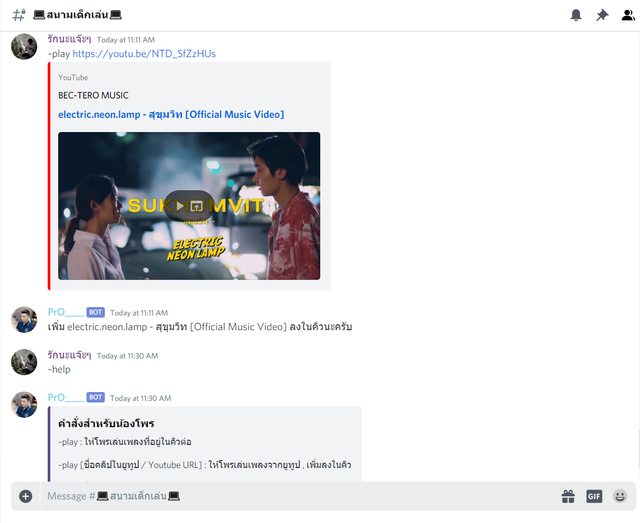
Task: Open notification settings bell icon
Action: [576, 15]
